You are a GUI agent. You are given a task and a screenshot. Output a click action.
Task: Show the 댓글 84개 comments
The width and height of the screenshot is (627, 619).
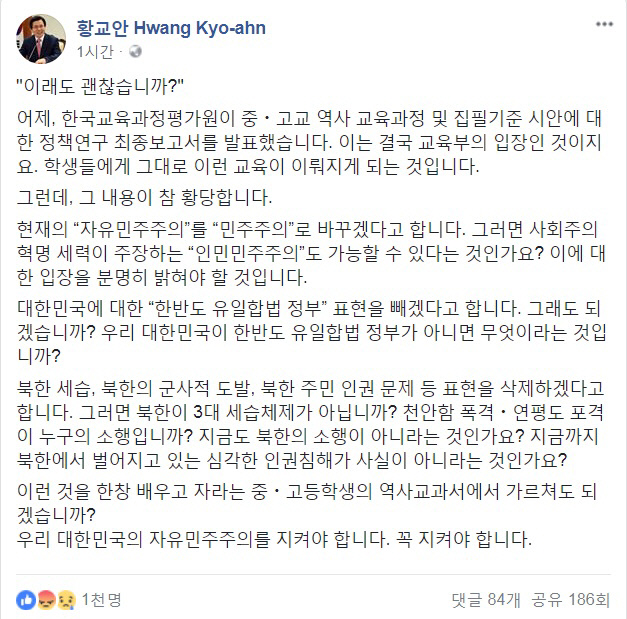(486, 600)
